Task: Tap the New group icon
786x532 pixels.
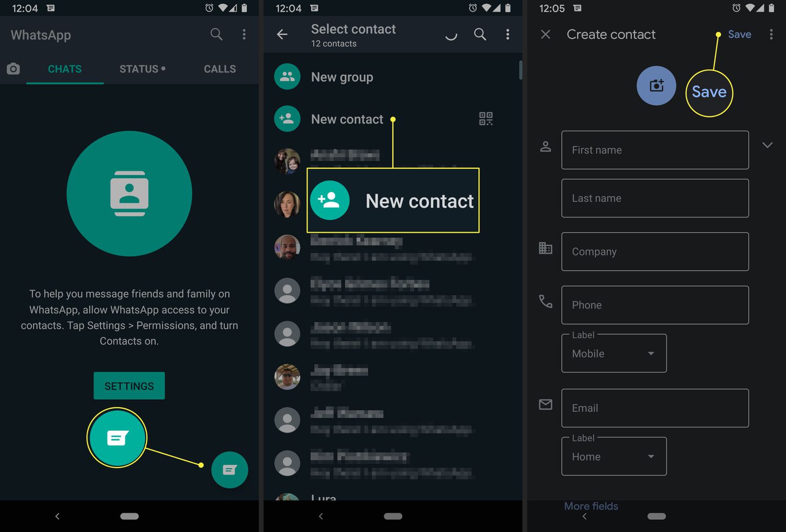Action: tap(287, 77)
